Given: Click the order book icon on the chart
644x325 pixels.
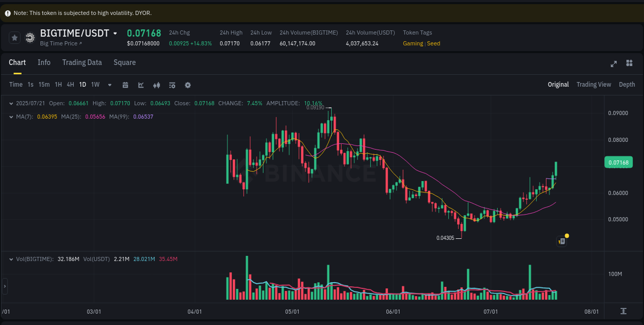Looking at the screenshot, I should tap(562, 241).
